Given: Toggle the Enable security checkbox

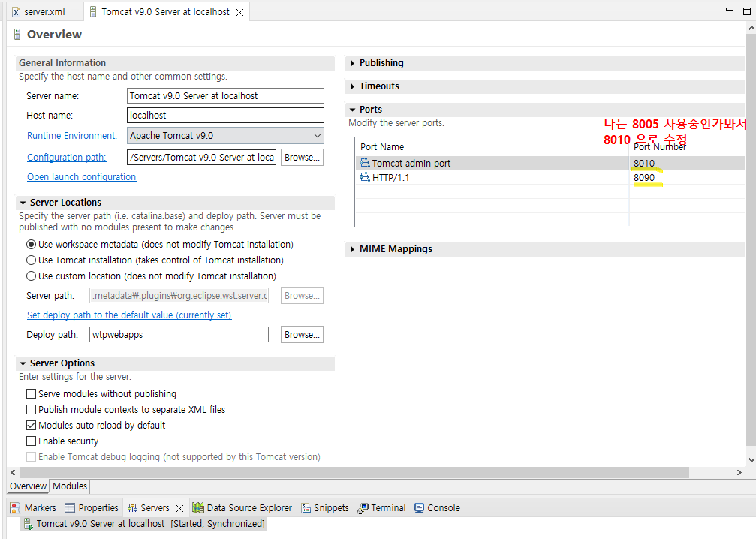Looking at the screenshot, I should [x=31, y=441].
